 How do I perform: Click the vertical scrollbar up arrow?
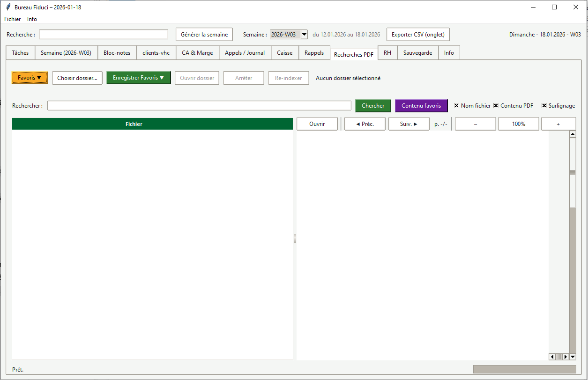coord(573,134)
